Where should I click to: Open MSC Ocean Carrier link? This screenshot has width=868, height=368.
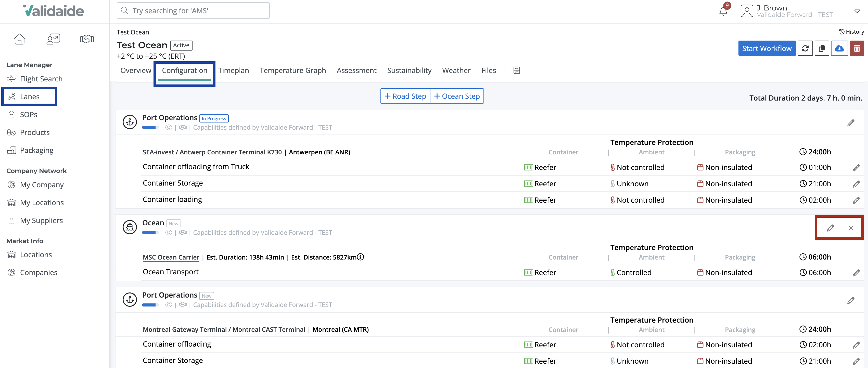tap(171, 257)
